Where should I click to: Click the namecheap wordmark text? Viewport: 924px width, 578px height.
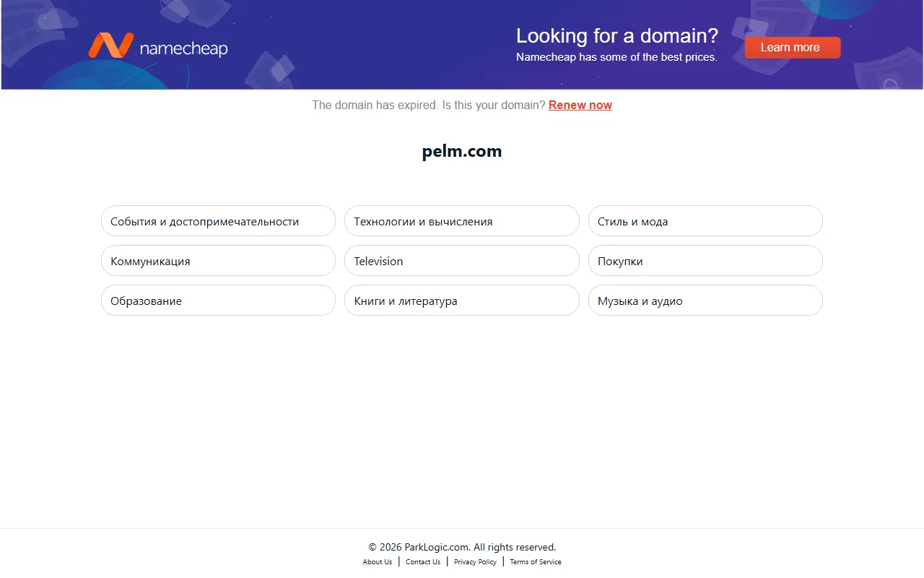click(x=183, y=49)
